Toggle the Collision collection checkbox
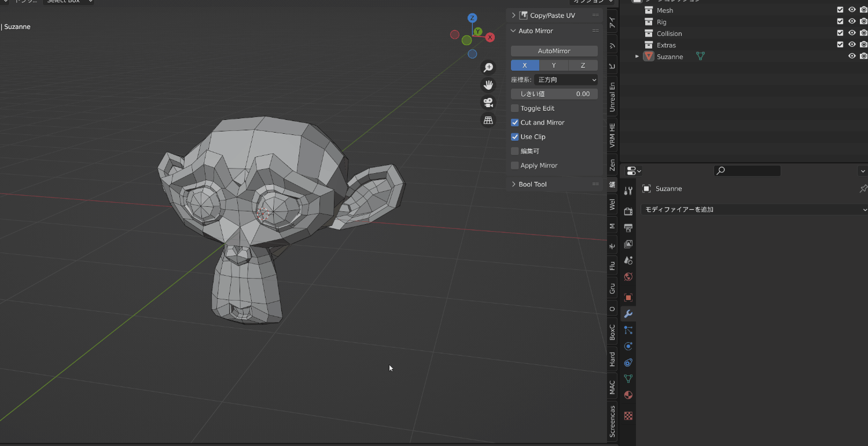The height and width of the screenshot is (446, 868). click(x=840, y=33)
